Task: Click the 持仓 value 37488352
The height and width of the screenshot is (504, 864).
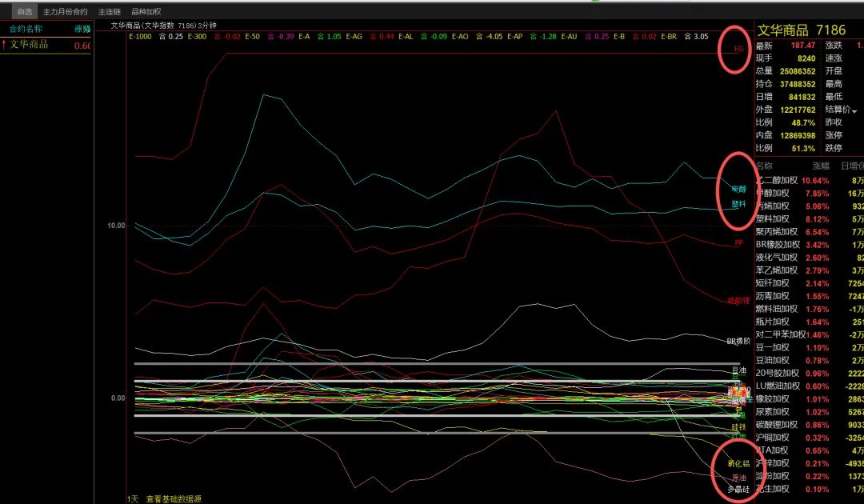Action: [x=798, y=84]
